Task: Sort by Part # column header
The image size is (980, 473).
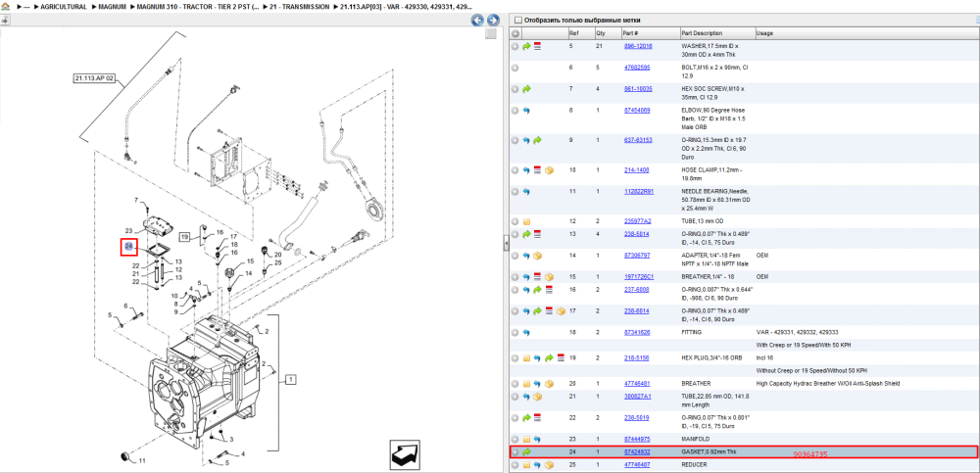Action: pos(650,33)
